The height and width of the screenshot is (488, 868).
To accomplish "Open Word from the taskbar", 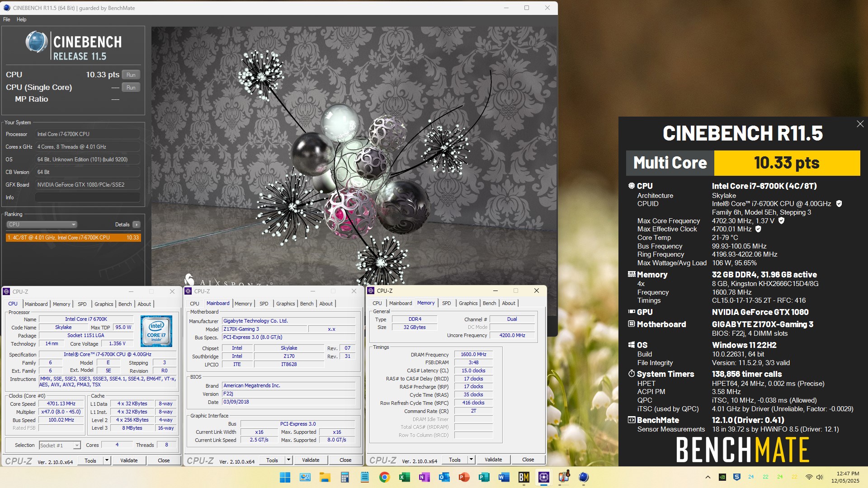I will tap(504, 477).
